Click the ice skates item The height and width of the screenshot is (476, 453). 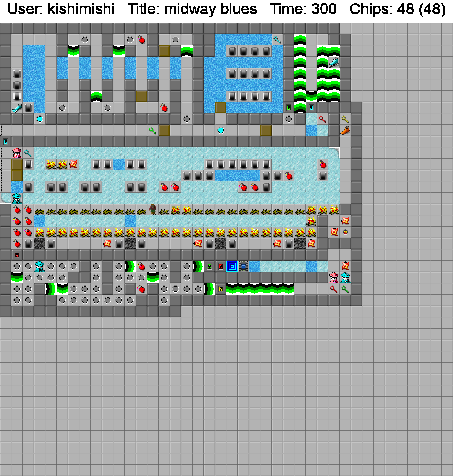point(334,62)
